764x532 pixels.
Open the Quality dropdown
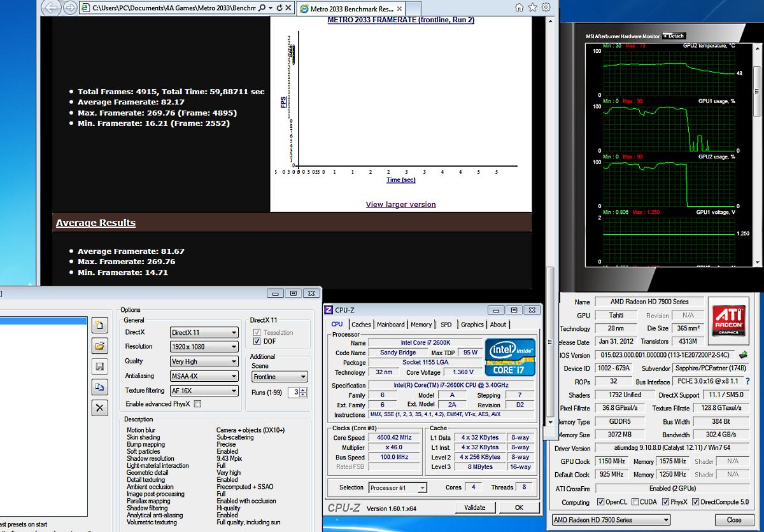204,361
